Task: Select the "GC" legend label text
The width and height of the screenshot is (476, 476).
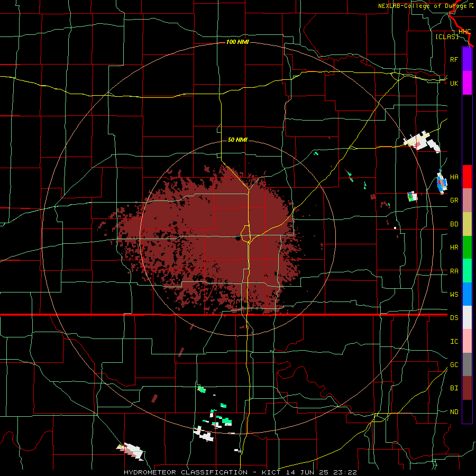Action: (x=454, y=365)
